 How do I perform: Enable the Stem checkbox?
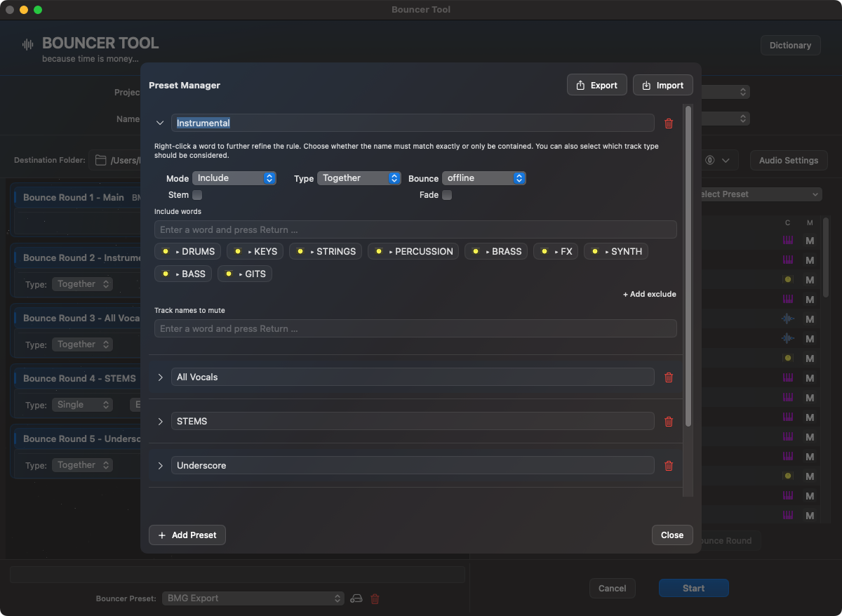197,195
